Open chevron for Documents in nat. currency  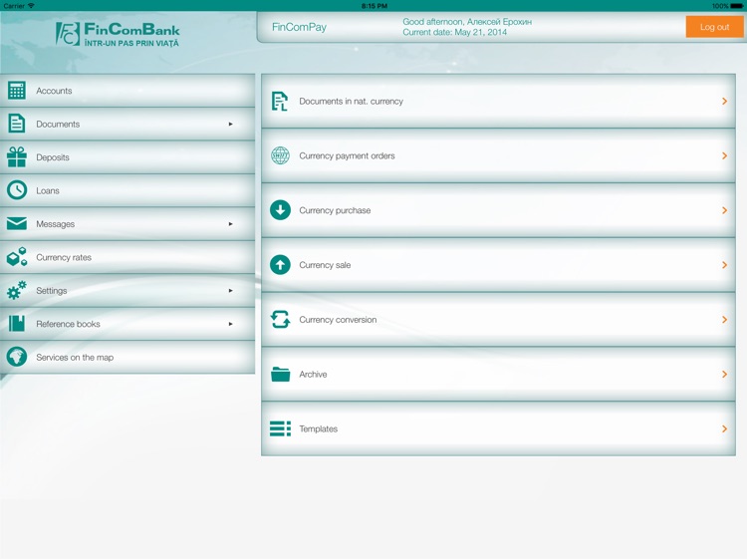point(724,101)
